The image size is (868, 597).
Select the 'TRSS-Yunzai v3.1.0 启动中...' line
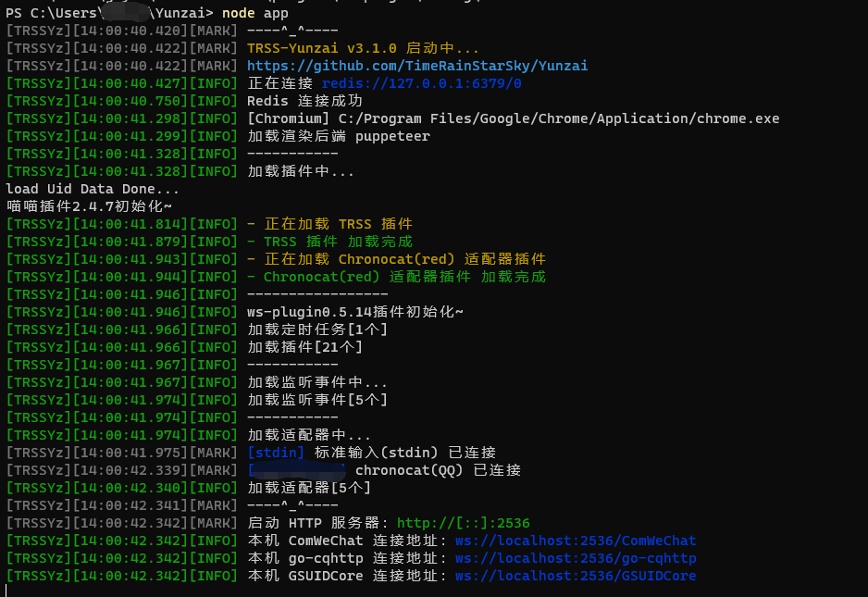coord(363,49)
